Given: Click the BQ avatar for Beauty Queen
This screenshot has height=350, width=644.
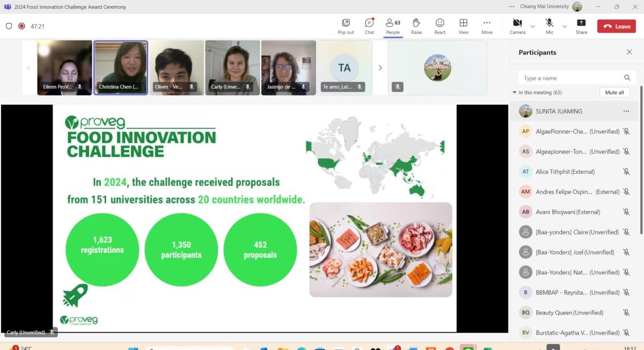Looking at the screenshot, I should [525, 312].
